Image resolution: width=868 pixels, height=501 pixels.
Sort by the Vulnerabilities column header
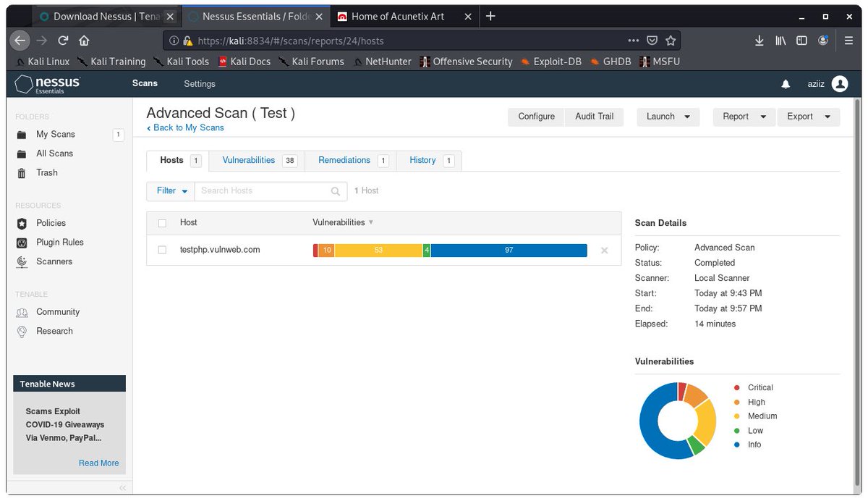click(343, 222)
